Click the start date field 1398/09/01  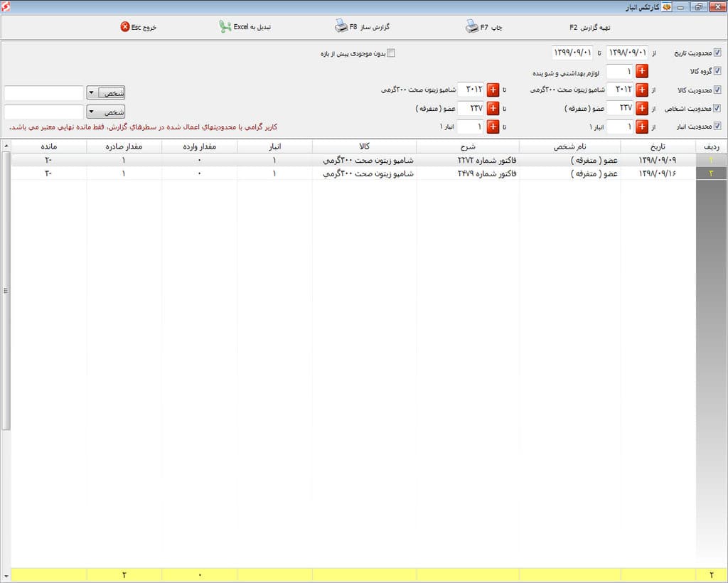(x=627, y=53)
